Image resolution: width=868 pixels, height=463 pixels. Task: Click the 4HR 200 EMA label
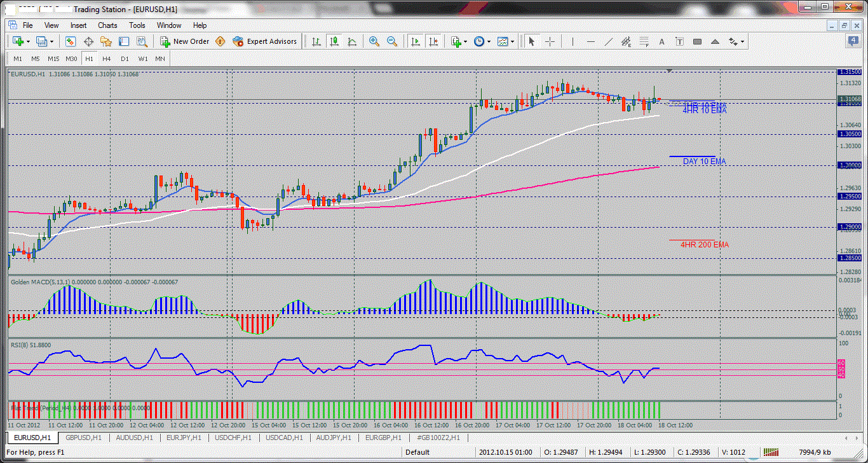[x=705, y=245]
